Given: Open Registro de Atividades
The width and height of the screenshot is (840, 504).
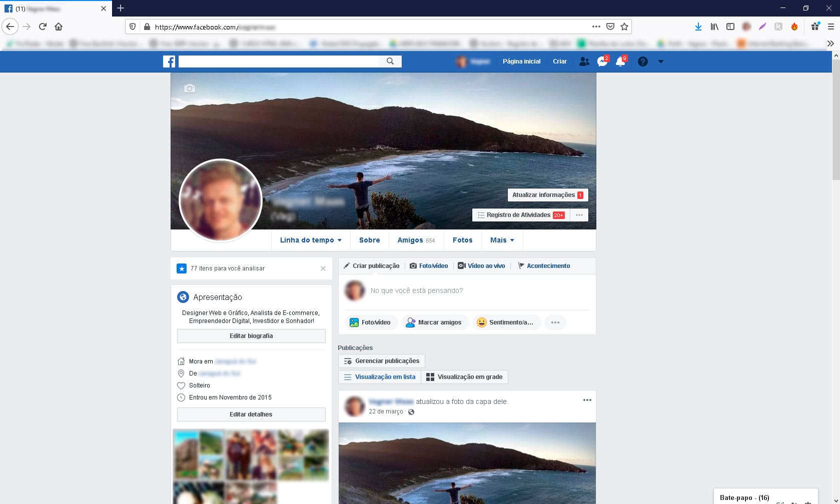Looking at the screenshot, I should point(521,215).
